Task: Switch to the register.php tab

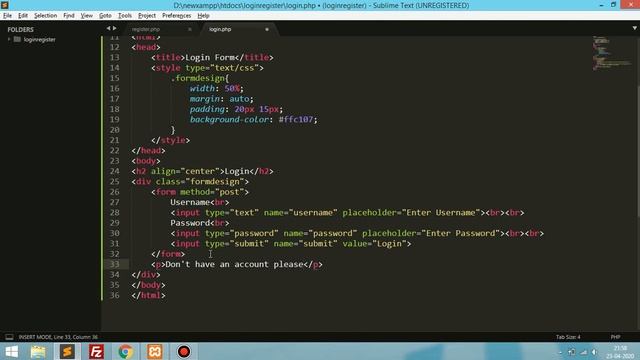Action: 146,29
